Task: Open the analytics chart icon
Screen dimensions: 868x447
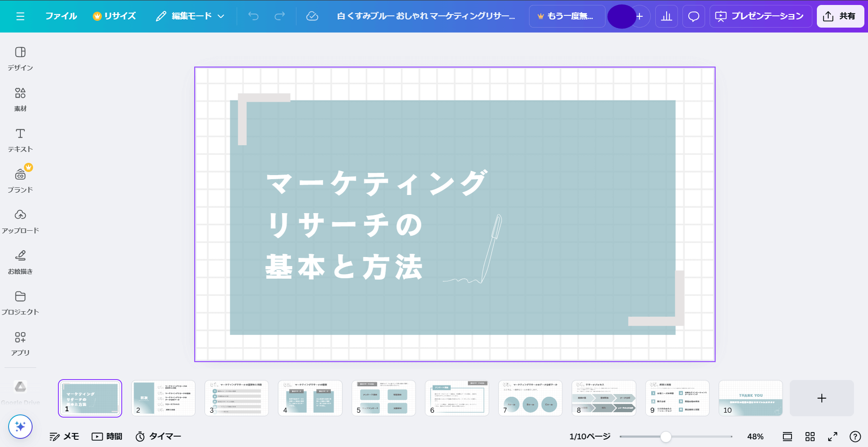Action: [667, 16]
